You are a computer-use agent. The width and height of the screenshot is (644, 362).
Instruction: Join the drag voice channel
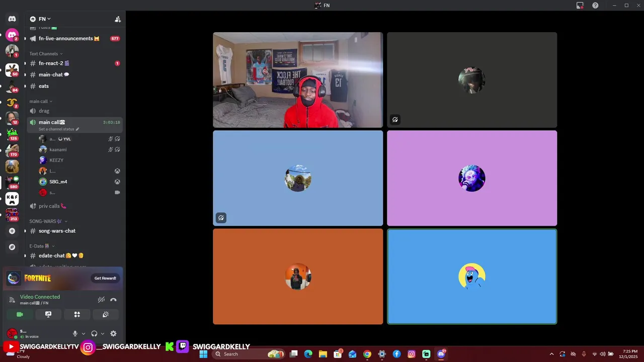(x=74, y=111)
